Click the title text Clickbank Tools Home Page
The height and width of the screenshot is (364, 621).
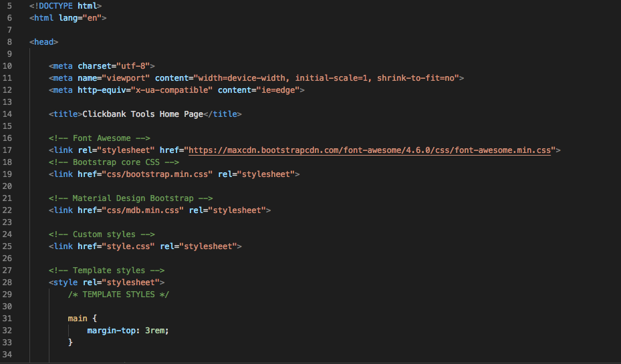pos(142,114)
